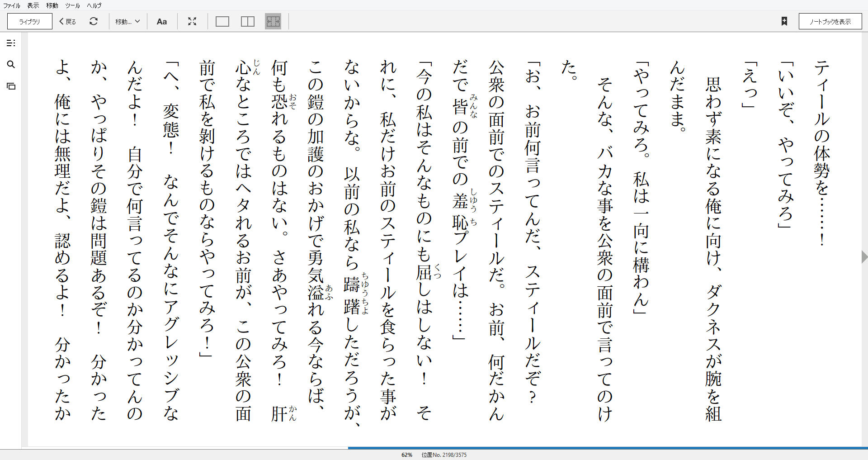Show the notebook via ノートブックを表示
Image resolution: width=868 pixels, height=460 pixels.
point(830,21)
